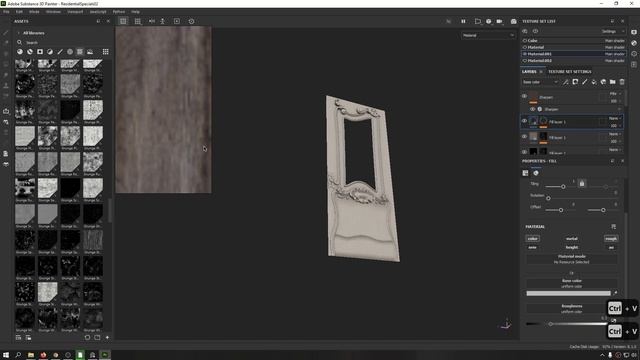Open the camera render icon
640x360 pixels.
(513, 21)
